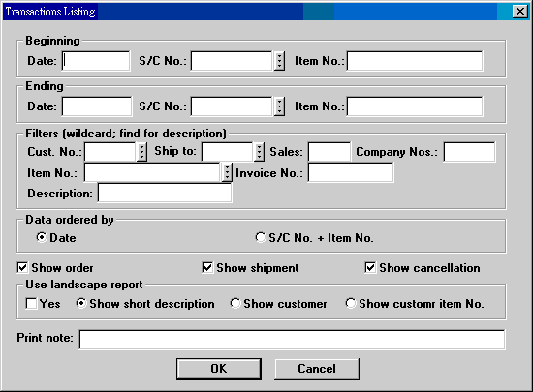The height and width of the screenshot is (392, 533).
Task: Choose Show customr item No. option
Action: [x=351, y=303]
